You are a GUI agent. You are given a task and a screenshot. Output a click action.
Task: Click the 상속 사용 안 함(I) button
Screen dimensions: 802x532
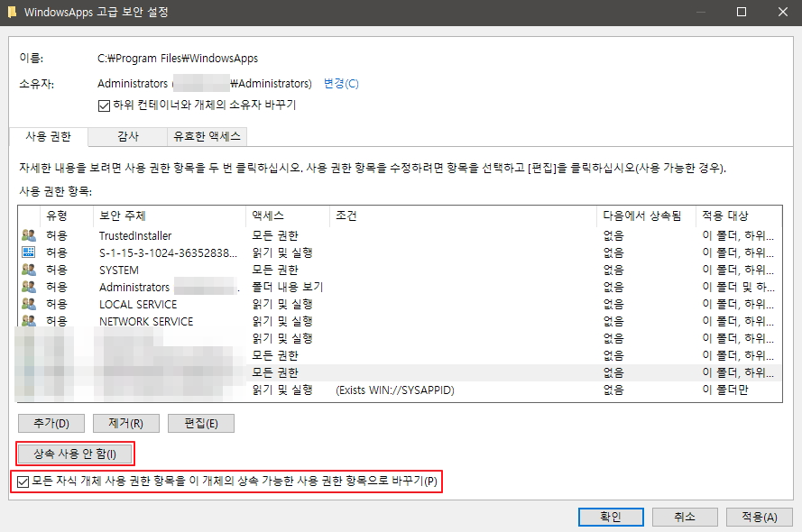[x=75, y=454]
